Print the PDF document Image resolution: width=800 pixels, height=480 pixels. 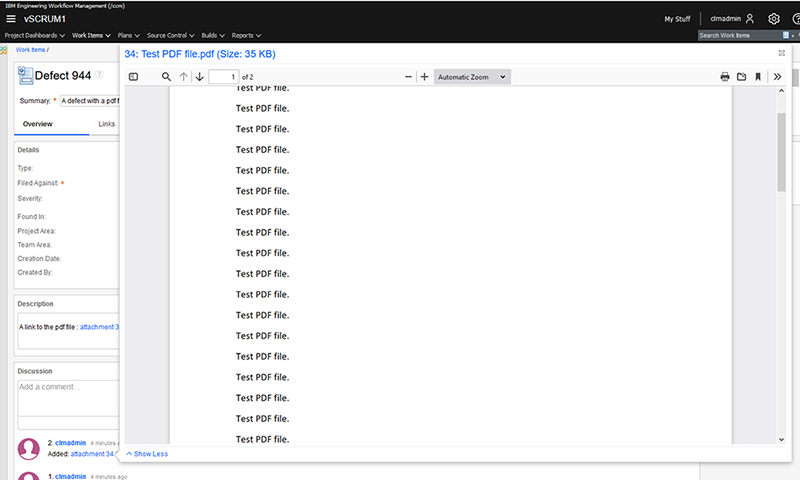[725, 77]
